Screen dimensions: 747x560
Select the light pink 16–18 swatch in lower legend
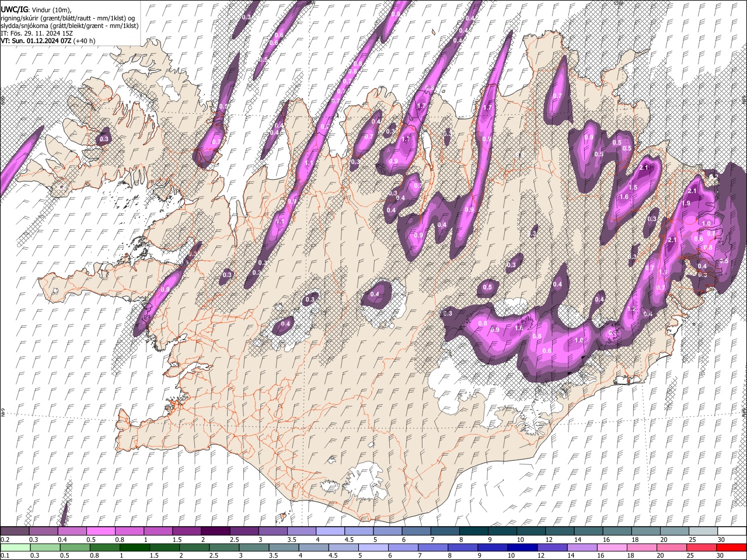[612, 547]
